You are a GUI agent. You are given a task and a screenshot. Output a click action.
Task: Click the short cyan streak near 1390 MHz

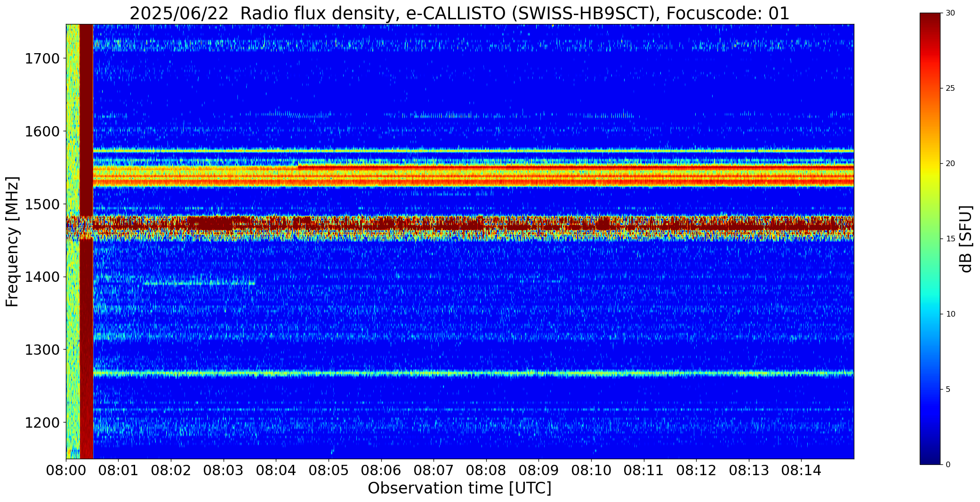[x=199, y=283]
